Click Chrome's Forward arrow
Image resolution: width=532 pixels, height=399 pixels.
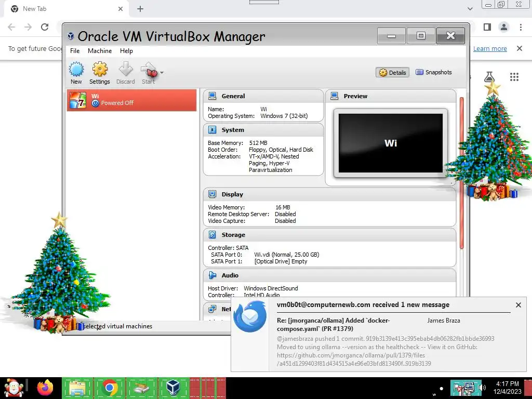click(x=28, y=27)
